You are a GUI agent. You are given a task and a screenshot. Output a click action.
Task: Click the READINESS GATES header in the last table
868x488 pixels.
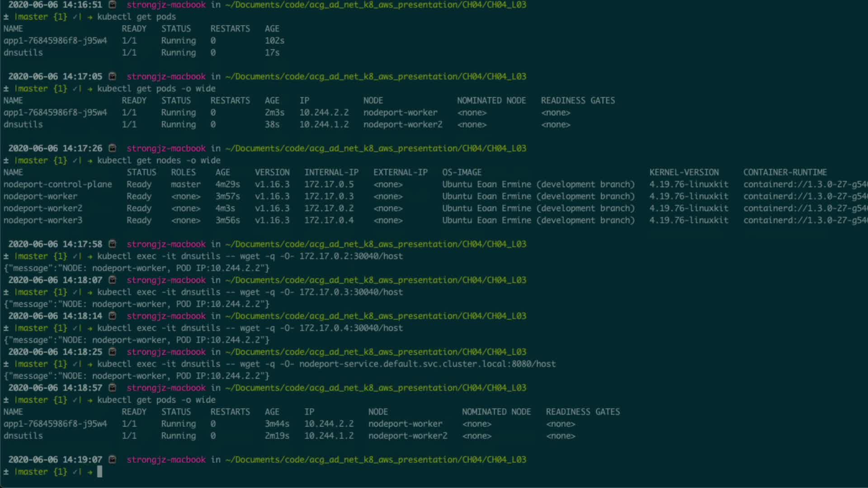[x=582, y=412]
